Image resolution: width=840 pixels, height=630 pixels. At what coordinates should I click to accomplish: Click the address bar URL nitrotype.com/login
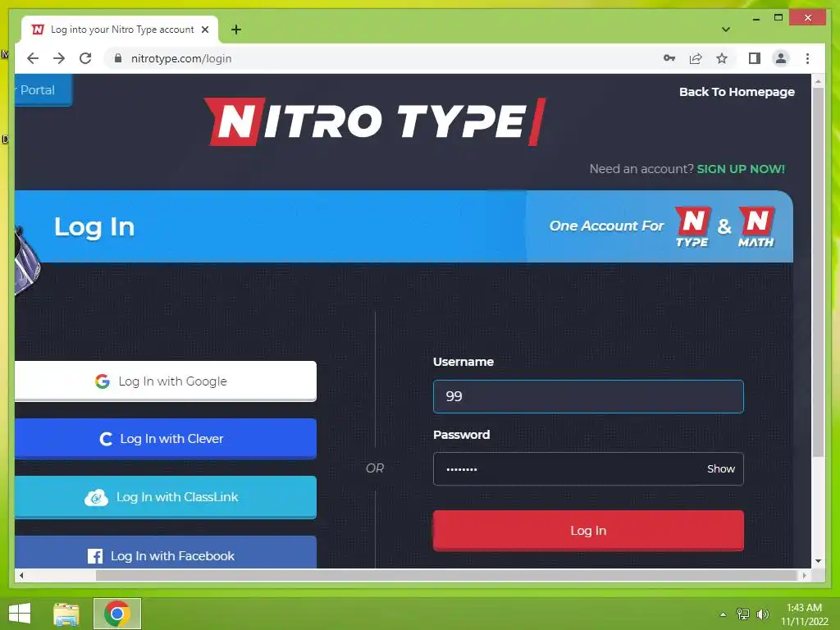(181, 58)
